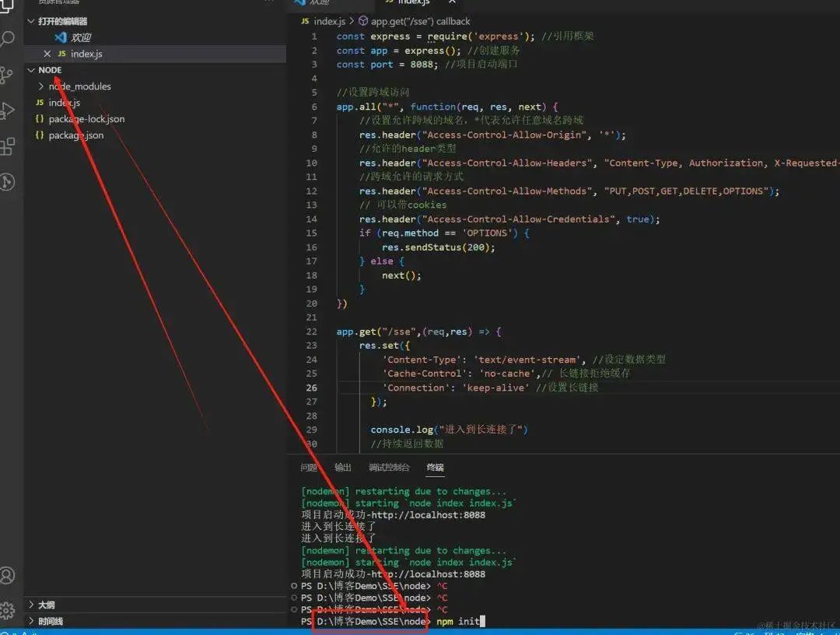This screenshot has width=840, height=635.
Task: Close index.js from open editors list
Action: pyautogui.click(x=47, y=54)
